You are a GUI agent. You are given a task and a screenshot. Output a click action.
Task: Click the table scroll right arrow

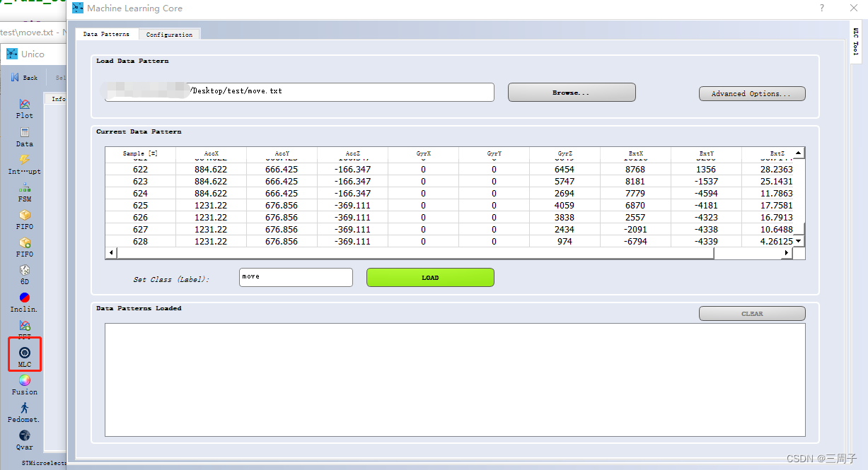787,253
